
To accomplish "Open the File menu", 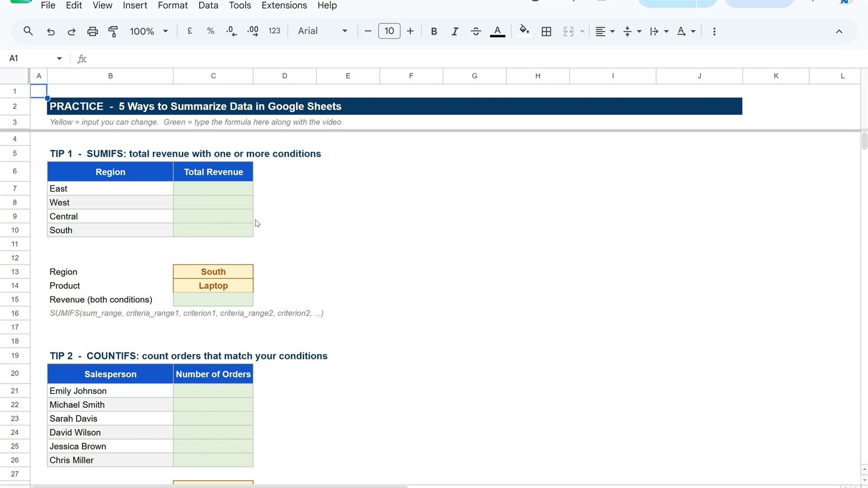I will point(48,5).
